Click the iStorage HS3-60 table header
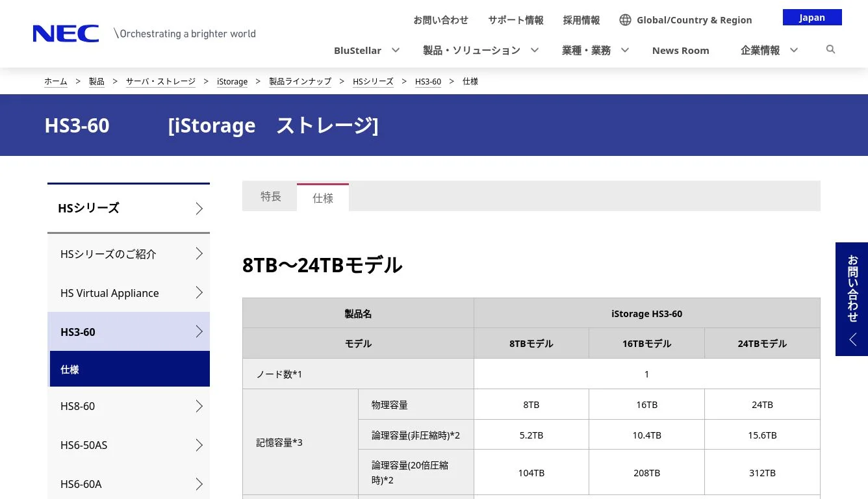The height and width of the screenshot is (499, 868). point(647,313)
